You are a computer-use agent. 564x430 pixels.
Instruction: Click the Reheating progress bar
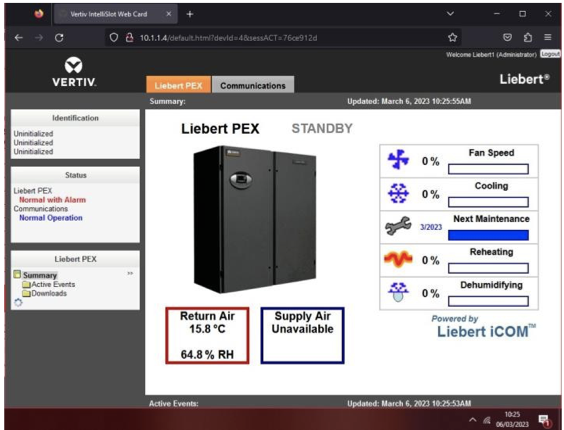coord(488,268)
